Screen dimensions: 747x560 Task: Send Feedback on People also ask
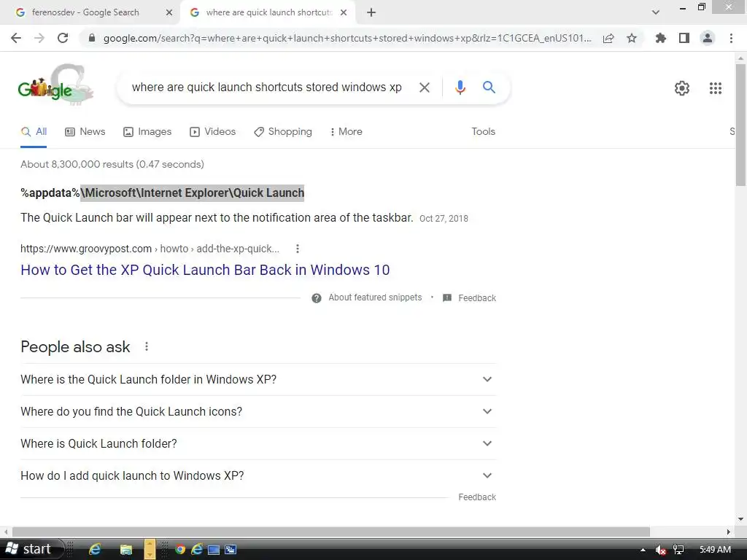point(477,497)
